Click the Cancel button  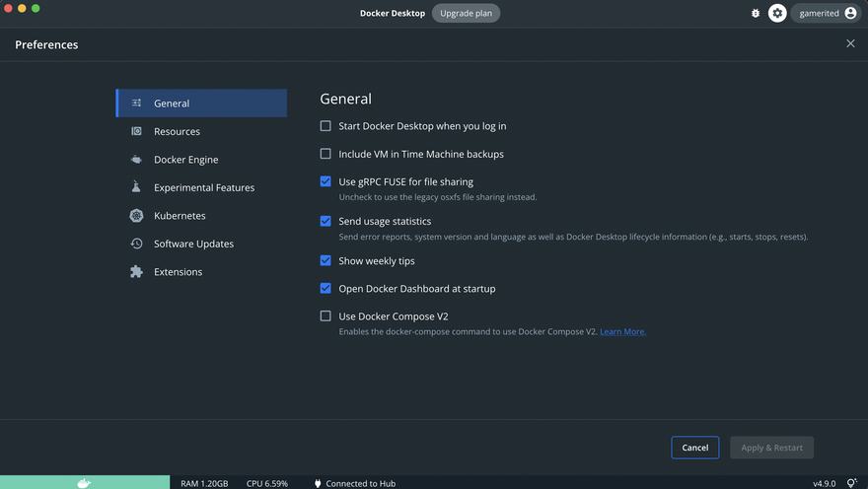[x=694, y=448]
